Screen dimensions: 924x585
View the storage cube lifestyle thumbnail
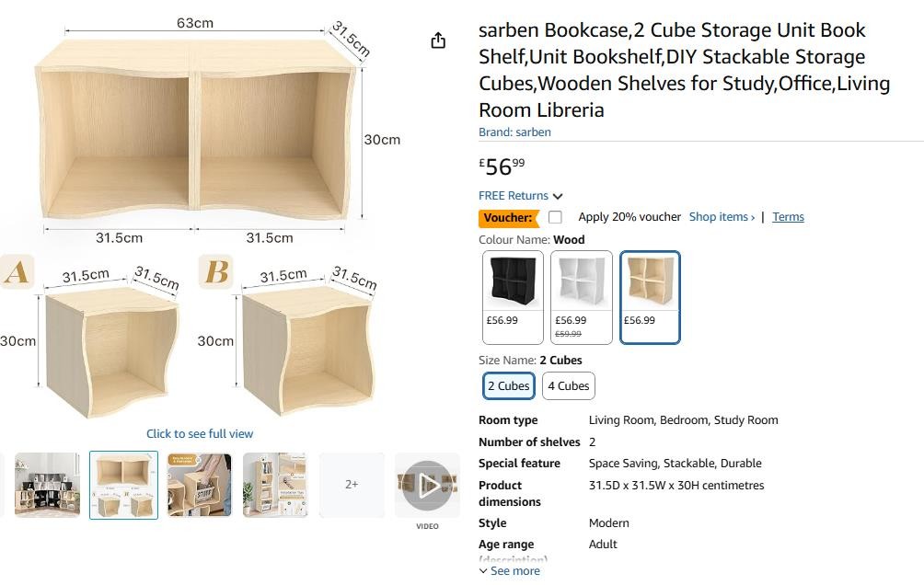point(200,485)
